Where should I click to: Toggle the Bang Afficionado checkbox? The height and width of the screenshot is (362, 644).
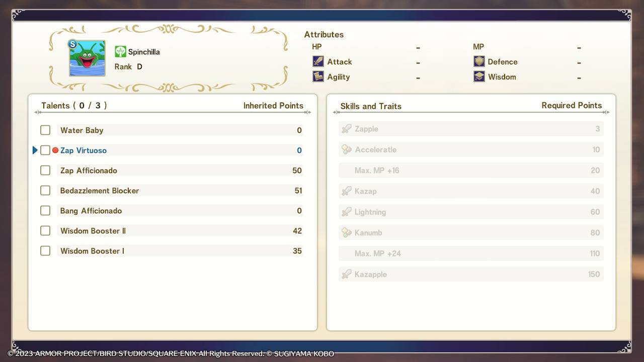45,211
